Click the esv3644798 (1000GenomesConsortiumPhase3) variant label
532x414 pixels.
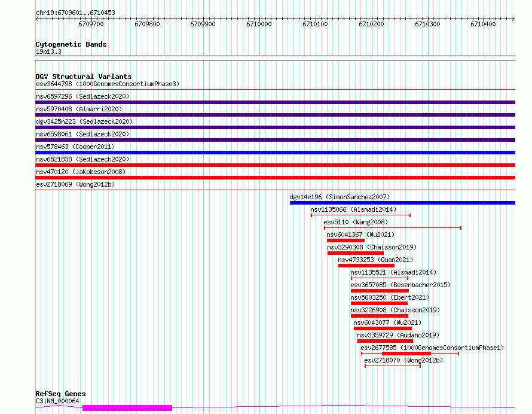[108, 84]
